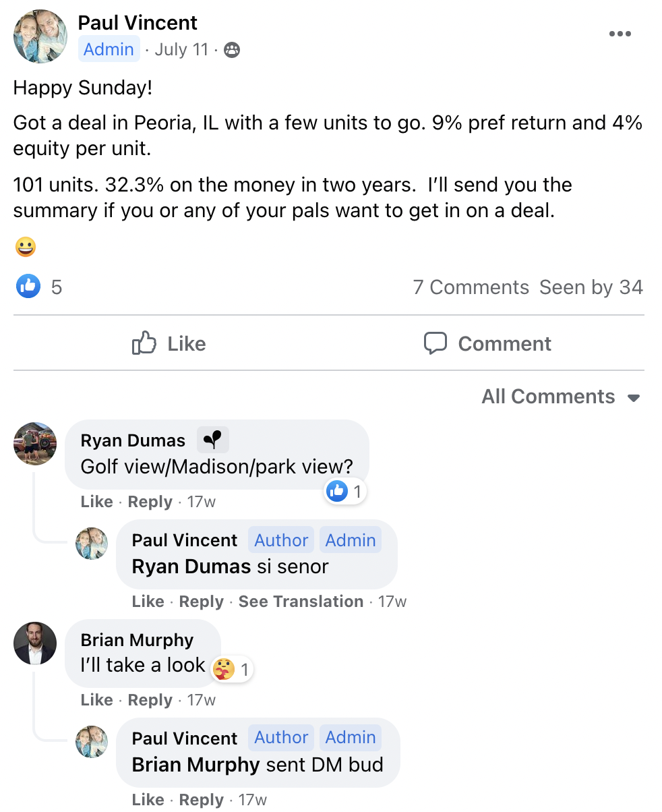Click the care reaction on Brian Murphy's comment
The height and width of the screenshot is (812, 662).
tap(224, 669)
